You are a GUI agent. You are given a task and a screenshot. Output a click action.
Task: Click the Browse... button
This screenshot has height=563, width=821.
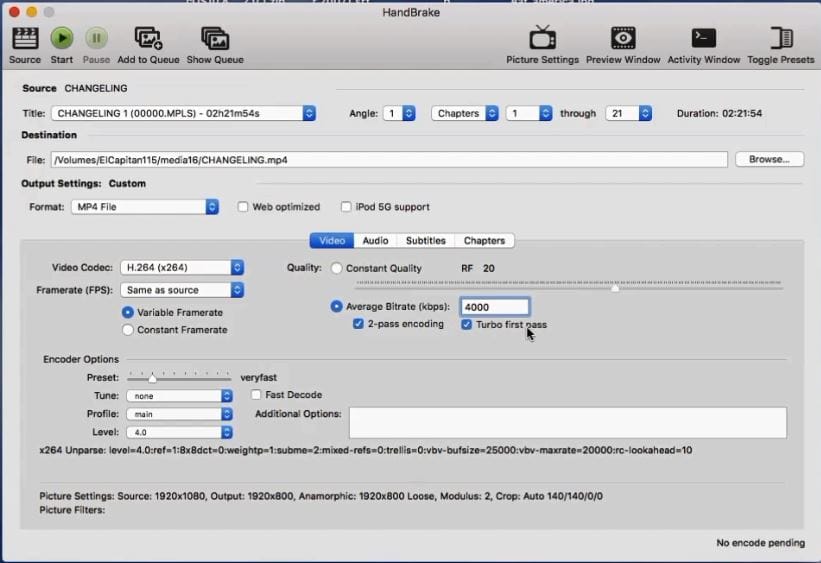pyautogui.click(x=769, y=159)
